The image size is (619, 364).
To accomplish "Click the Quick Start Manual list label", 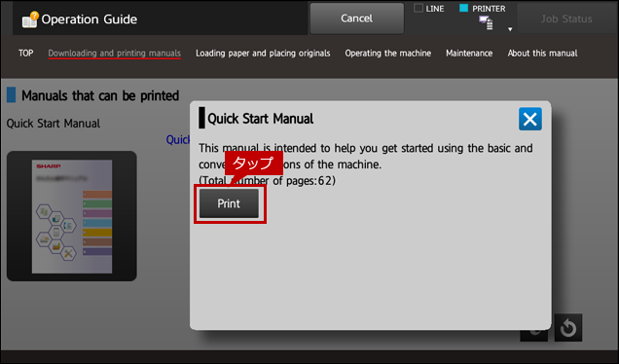I will 54,124.
